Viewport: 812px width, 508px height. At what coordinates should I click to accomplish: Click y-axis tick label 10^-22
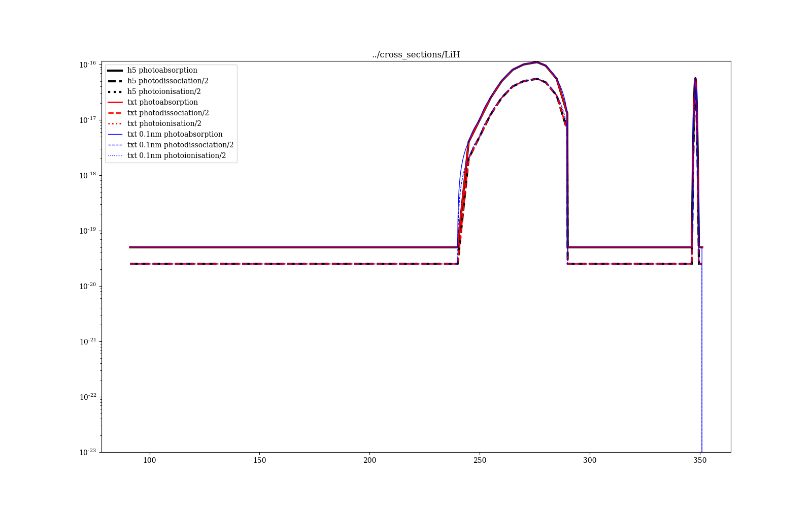(x=88, y=397)
